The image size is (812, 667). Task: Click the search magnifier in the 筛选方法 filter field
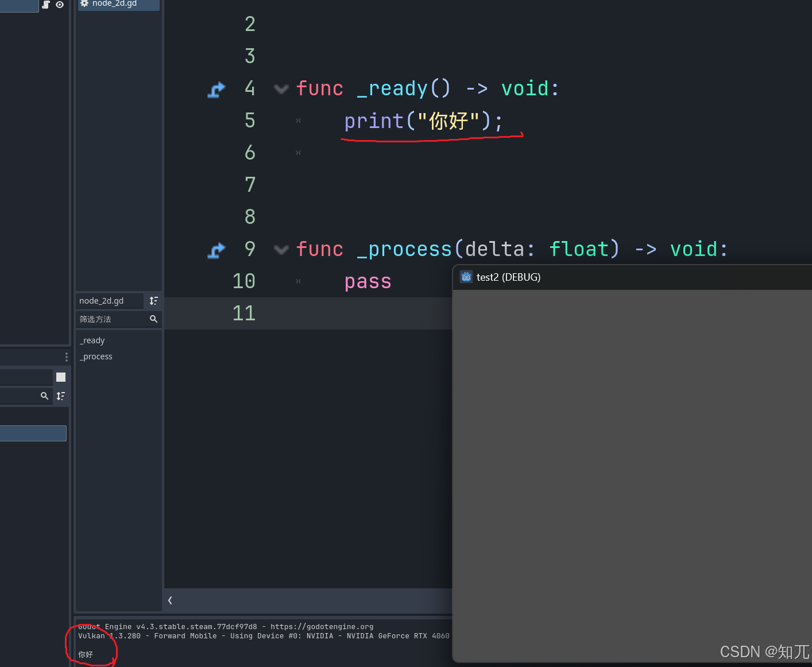(153, 319)
